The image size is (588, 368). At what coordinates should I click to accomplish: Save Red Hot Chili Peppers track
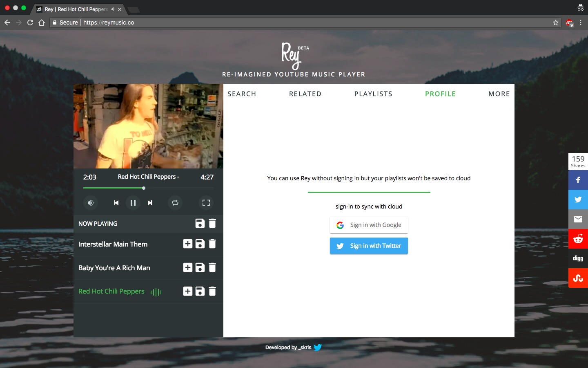tap(200, 291)
